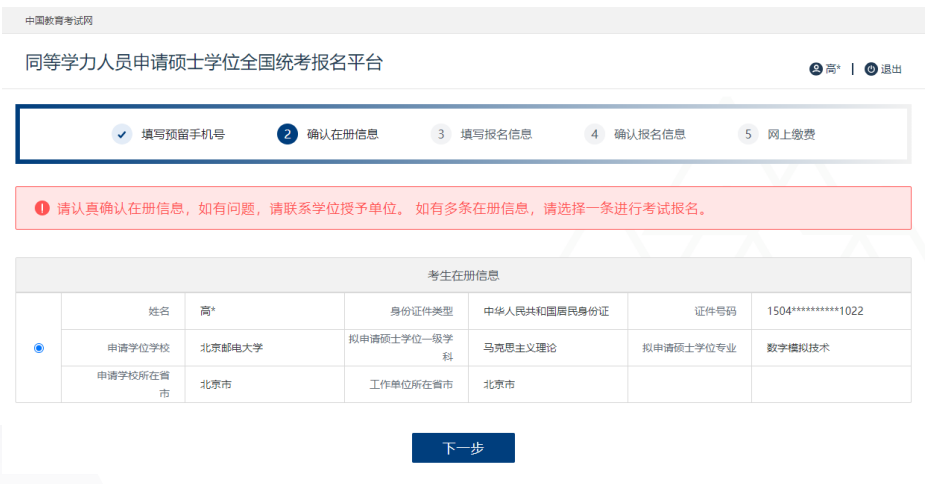Jump to the 确认报名信息 step
Screen dimensions: 925x484
pos(650,134)
